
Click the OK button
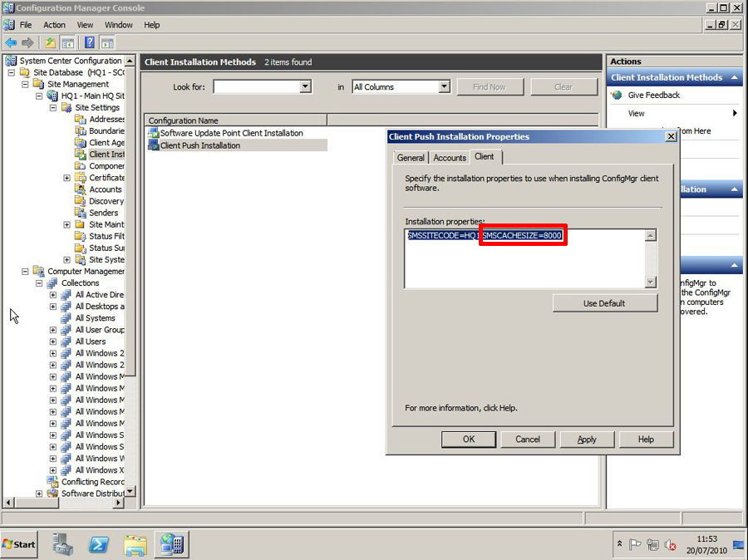pyautogui.click(x=469, y=440)
